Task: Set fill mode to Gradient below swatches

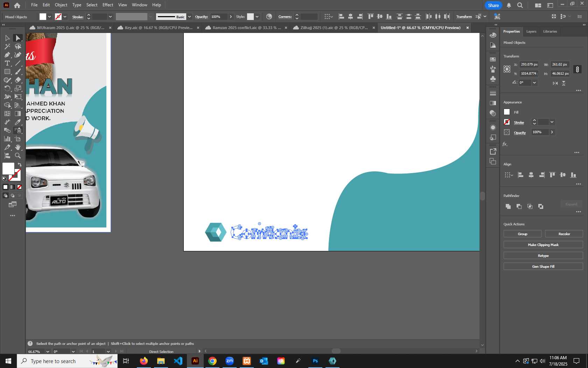Action: (x=12, y=187)
